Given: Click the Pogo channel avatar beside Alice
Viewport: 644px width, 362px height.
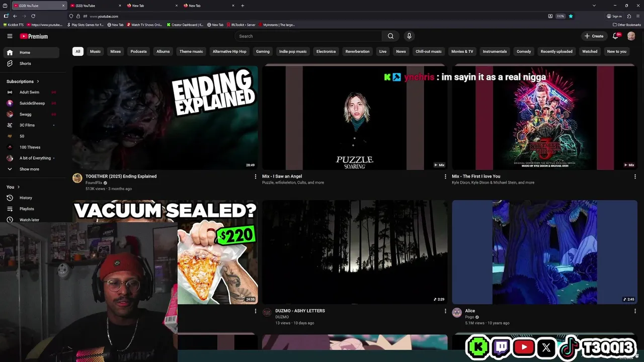Looking at the screenshot, I should (x=457, y=313).
